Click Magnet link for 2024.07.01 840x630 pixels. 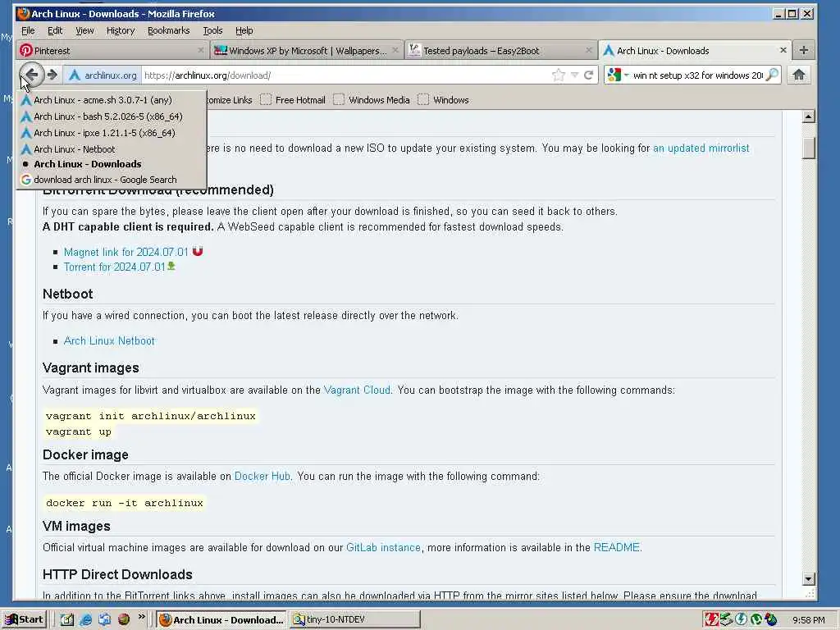[126, 252]
